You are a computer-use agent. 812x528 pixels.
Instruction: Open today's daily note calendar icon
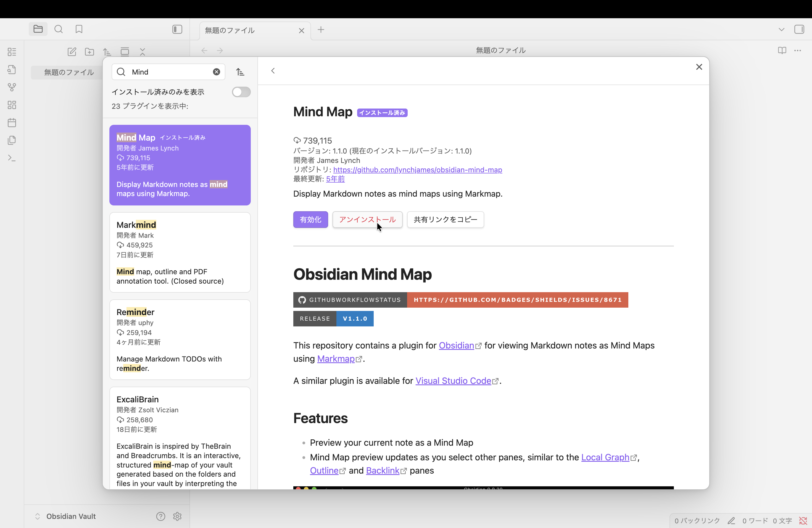pyautogui.click(x=12, y=123)
